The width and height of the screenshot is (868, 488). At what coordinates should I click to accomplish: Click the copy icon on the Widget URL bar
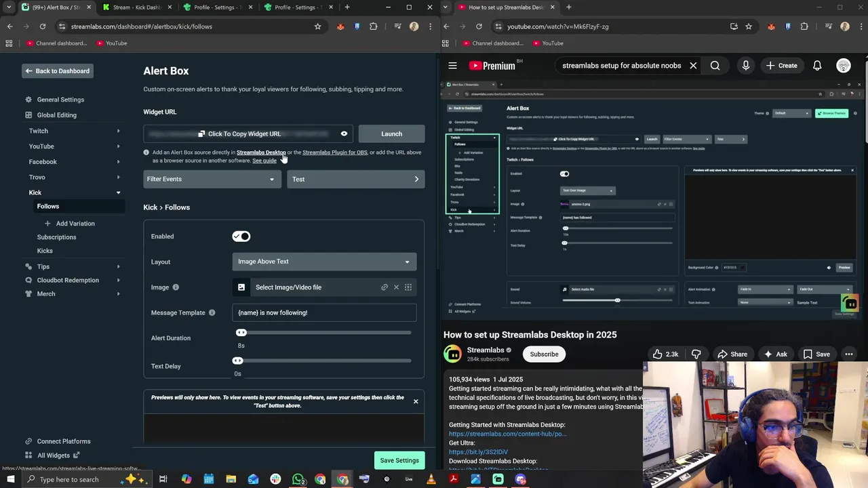(201, 134)
